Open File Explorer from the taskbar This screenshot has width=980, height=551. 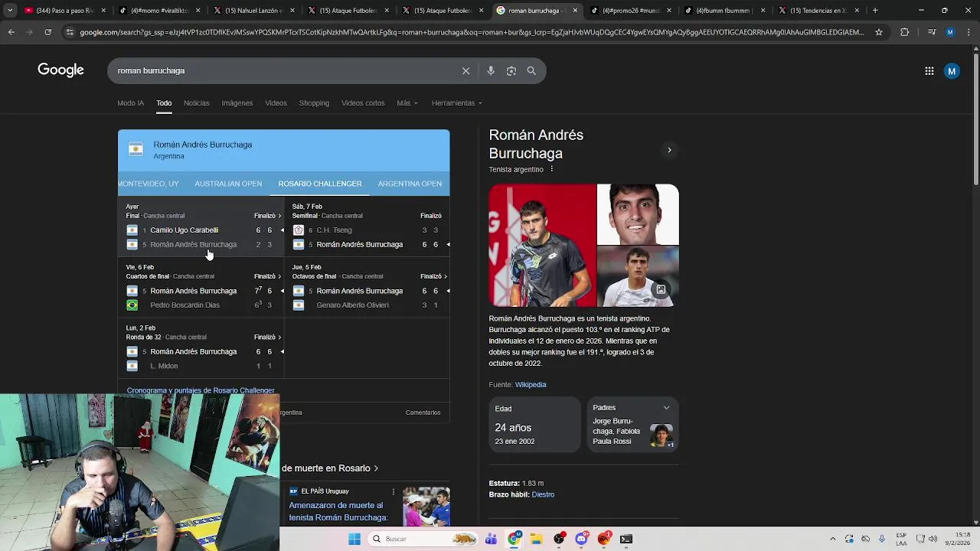(537, 539)
